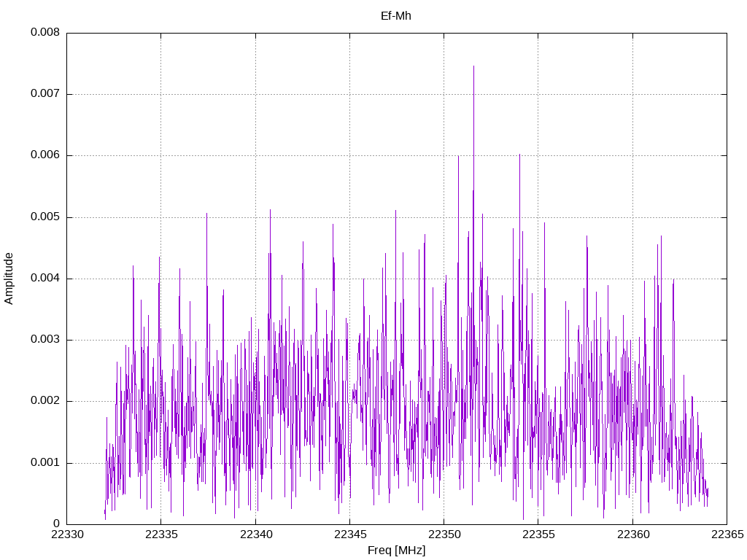The height and width of the screenshot is (560, 747).
Task: Click the y-axis tick label 0.007
Action: (x=45, y=94)
